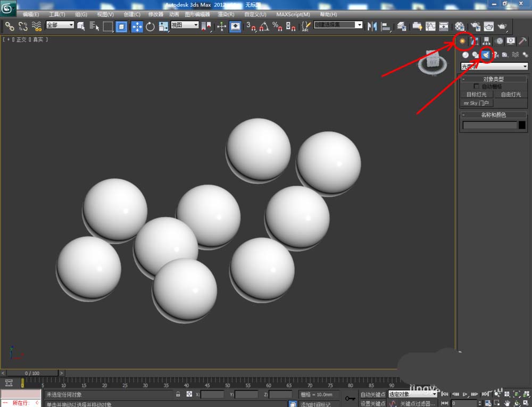Open the Hierarchy panel icon
The width and height of the screenshot is (532, 407).
[487, 41]
